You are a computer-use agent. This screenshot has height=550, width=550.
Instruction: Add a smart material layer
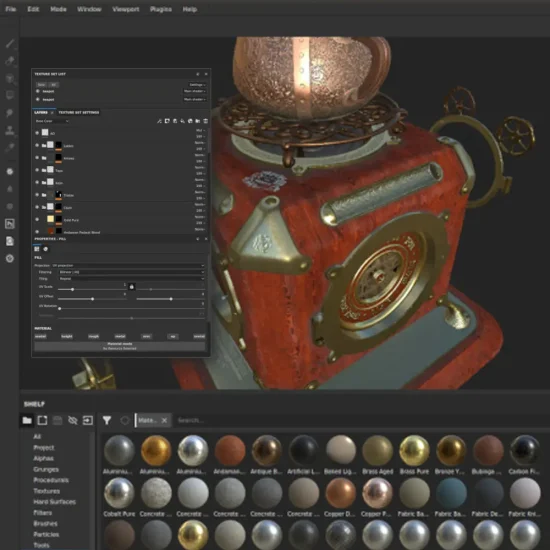[190, 121]
